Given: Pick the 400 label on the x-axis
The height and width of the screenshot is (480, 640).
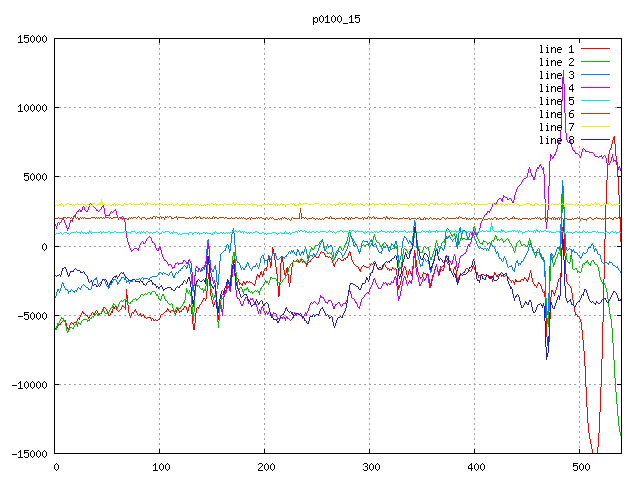Looking at the screenshot, I should click(475, 466).
